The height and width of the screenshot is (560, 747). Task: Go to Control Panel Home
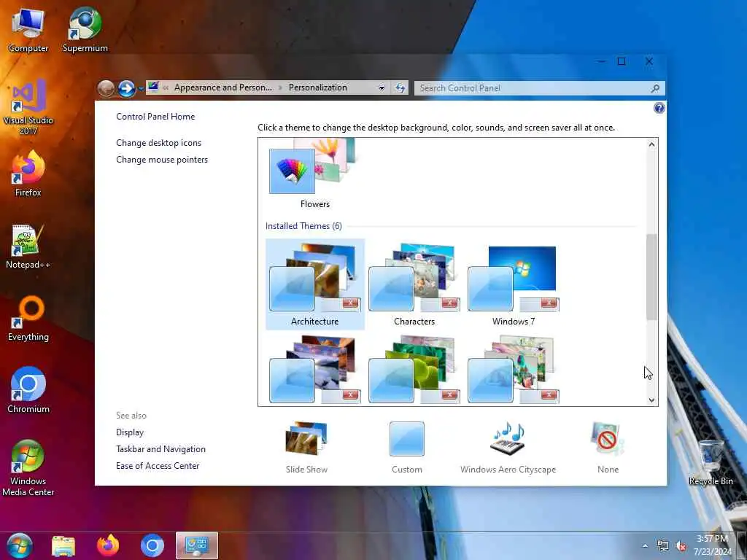155,117
